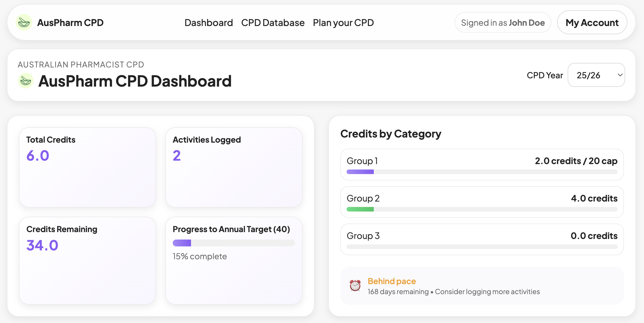Switch to the CPD Database page
Viewport: 644px width, 323px height.
click(x=273, y=23)
